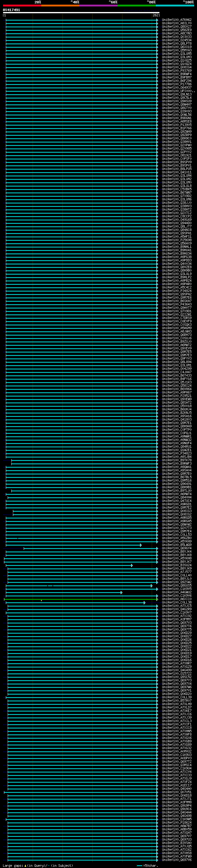The width and height of the screenshot is (197, 868).
Task: Click the first cyan alignment bar for UniRef100_A7KH62
Action: click(x=82, y=20)
